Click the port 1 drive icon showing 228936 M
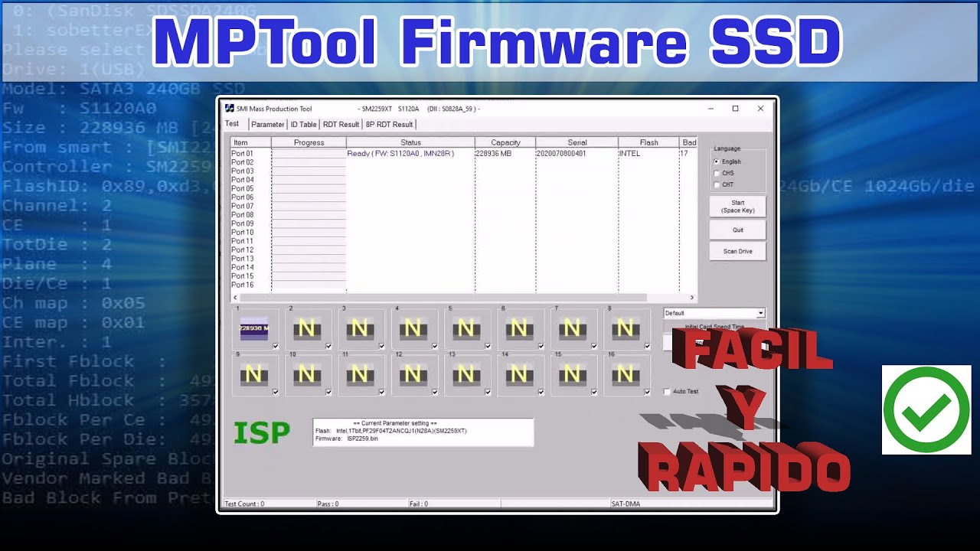The width and height of the screenshot is (980, 551). 253,329
